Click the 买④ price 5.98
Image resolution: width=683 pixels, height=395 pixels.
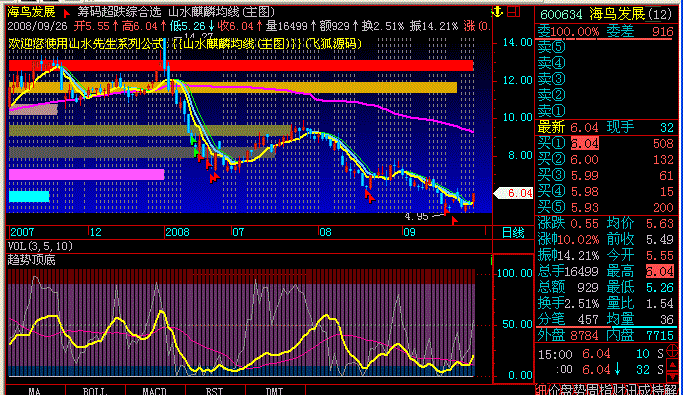pyautogui.click(x=585, y=192)
